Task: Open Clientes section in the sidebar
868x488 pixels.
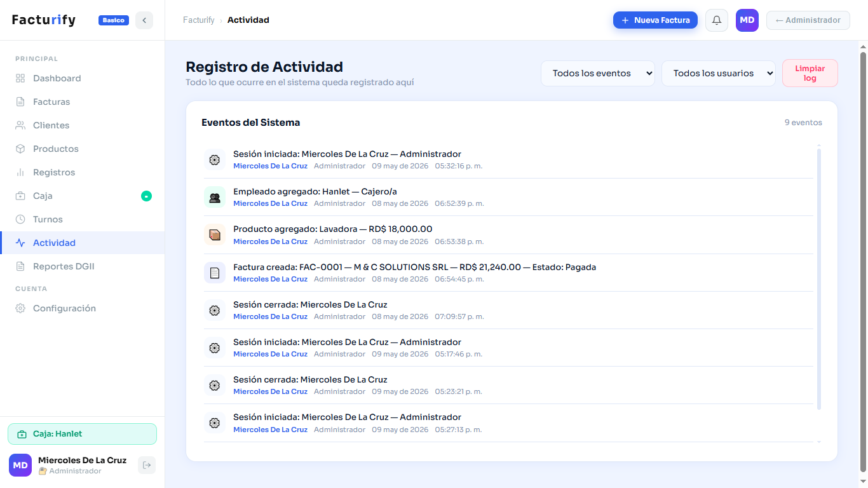Action: 82,125
